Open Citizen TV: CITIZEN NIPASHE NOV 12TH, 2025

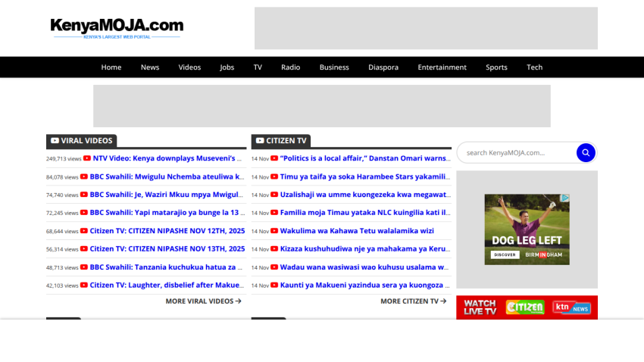[167, 231]
